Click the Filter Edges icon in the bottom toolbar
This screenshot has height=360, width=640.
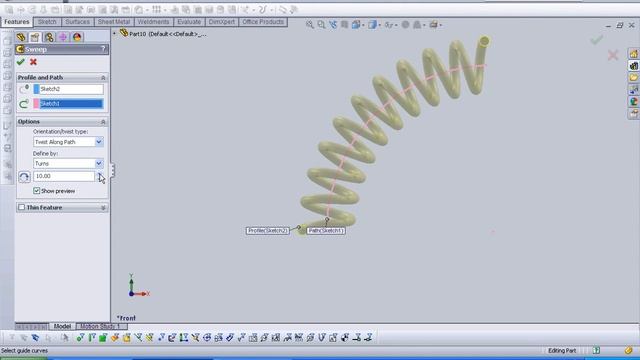(91, 338)
